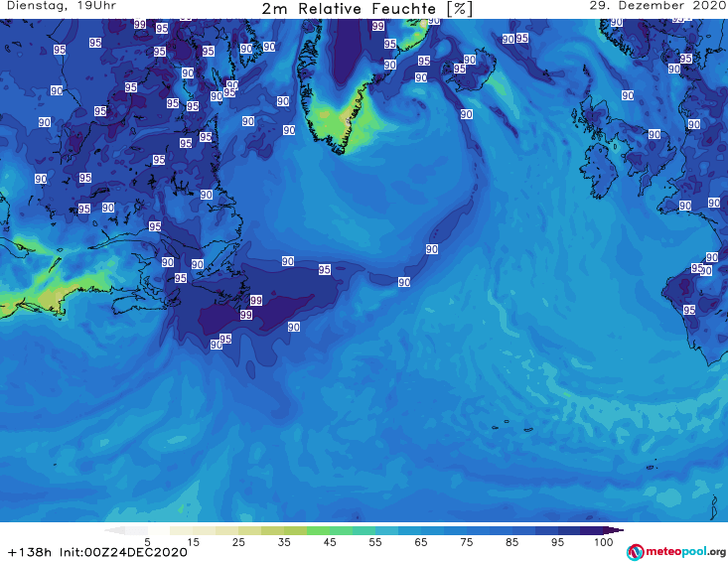Image resolution: width=728 pixels, height=562 pixels.
Task: Click the '45' tick on the color scale
Action: (330, 542)
